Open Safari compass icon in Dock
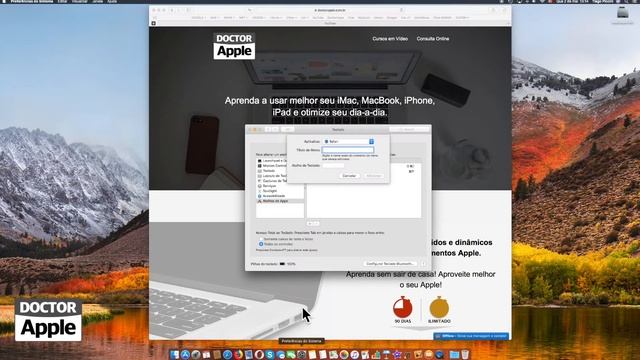This screenshot has height=360, width=640. click(228, 355)
